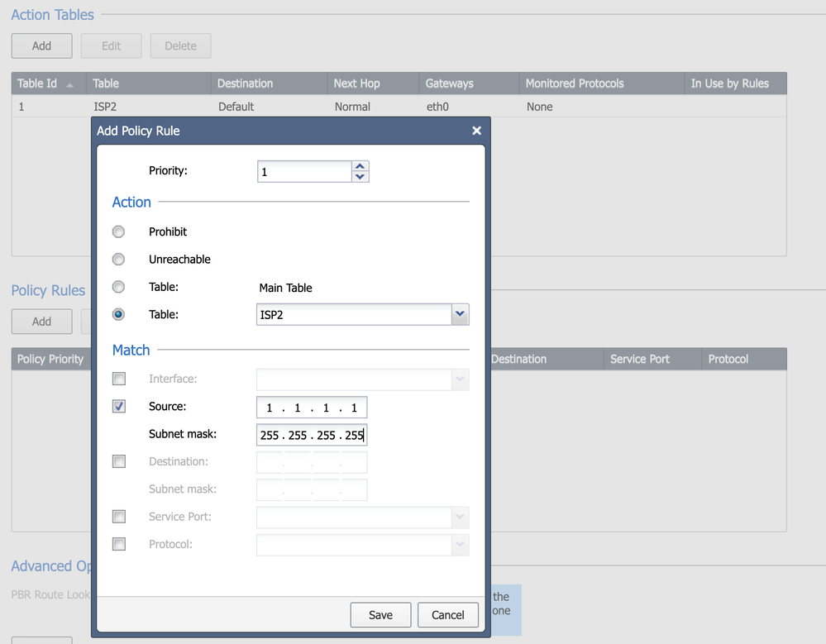Select the Prohibit action radio button
Screen dimensions: 826x644
(119, 231)
